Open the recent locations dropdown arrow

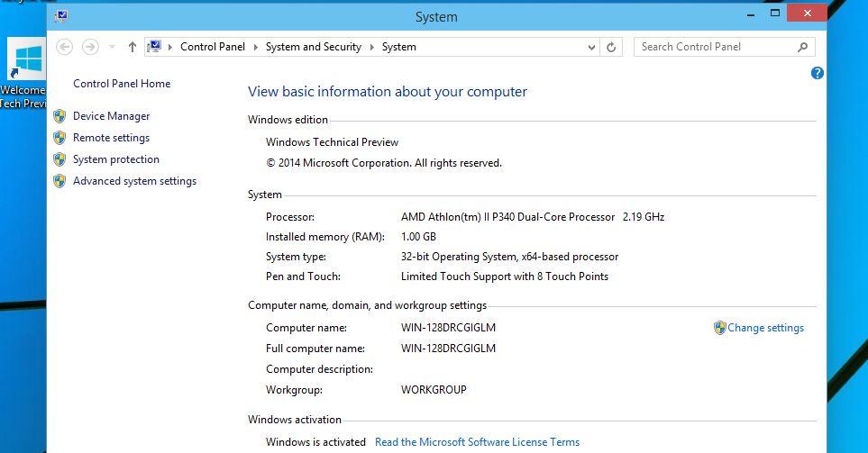(x=112, y=47)
